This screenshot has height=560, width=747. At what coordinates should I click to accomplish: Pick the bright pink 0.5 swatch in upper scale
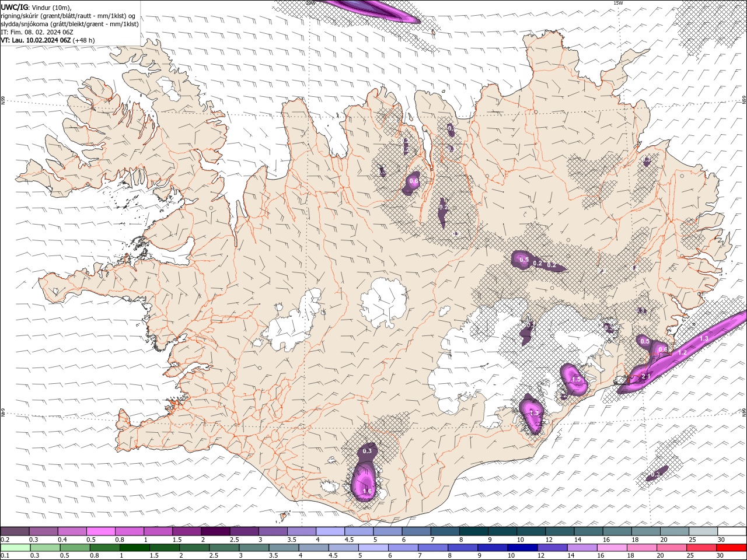(x=101, y=531)
